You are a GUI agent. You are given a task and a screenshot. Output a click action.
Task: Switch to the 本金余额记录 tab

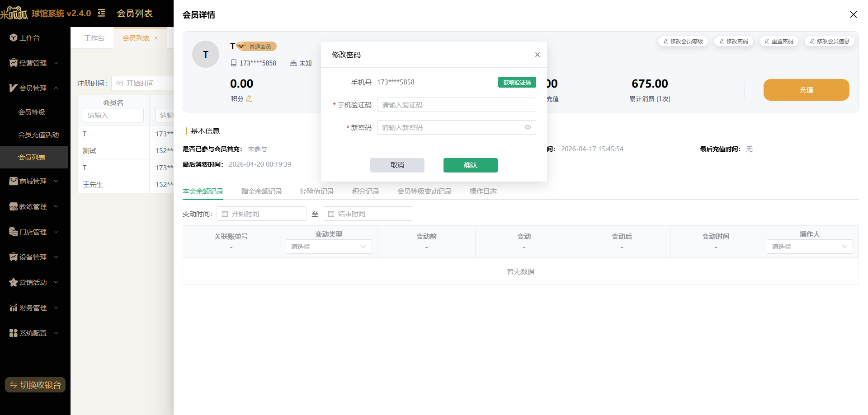point(203,191)
